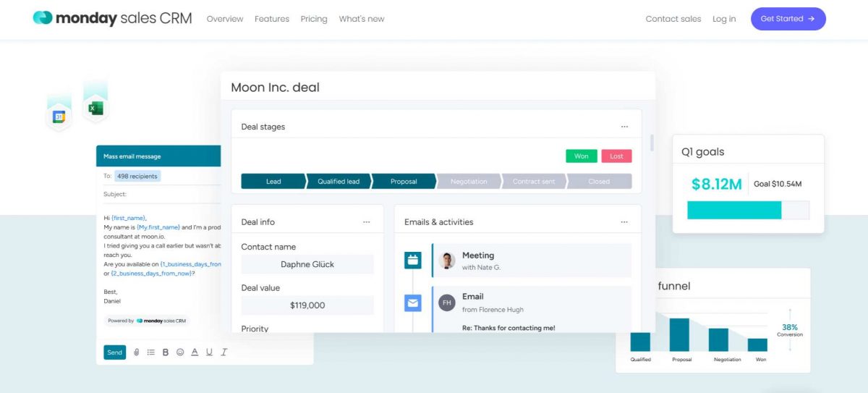The height and width of the screenshot is (393, 868).
Task: Open the Deal info three-dot menu
Action: click(367, 222)
